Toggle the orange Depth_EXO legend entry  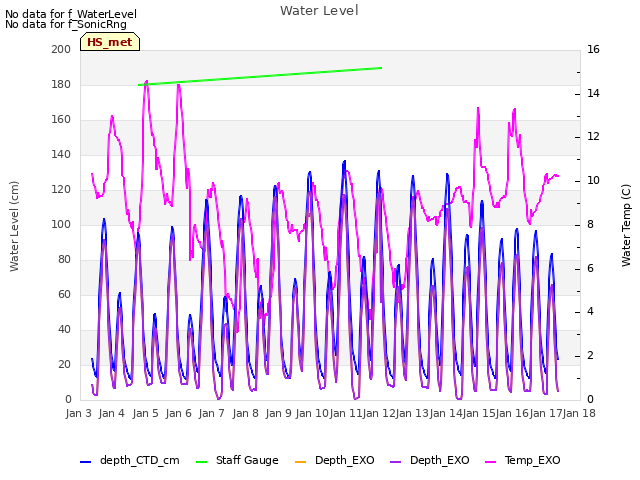(x=334, y=460)
